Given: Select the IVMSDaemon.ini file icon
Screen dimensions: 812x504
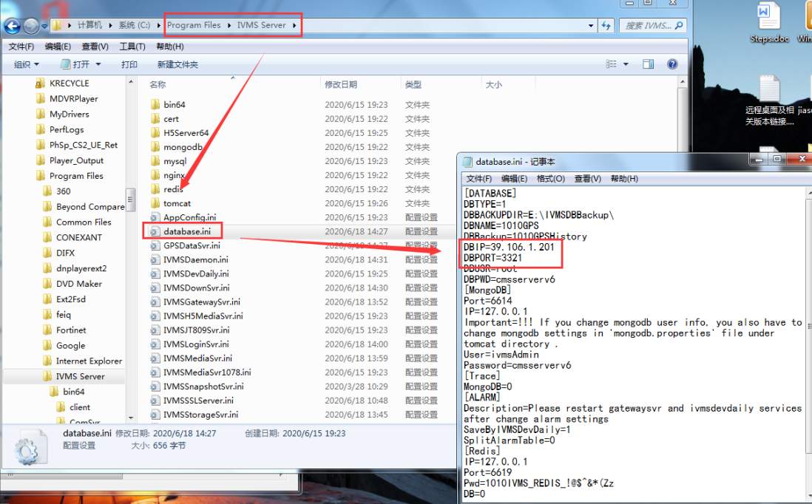Looking at the screenshot, I should point(155,260).
